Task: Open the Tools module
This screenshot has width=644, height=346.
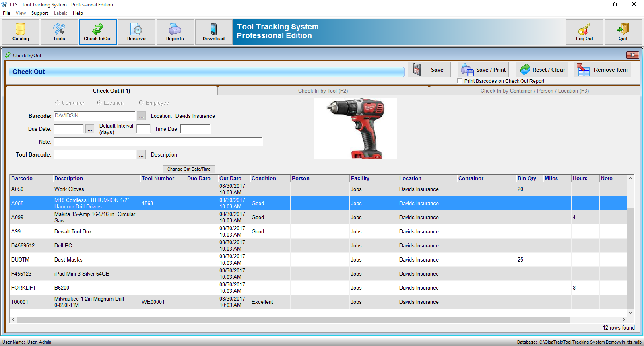Action: [x=59, y=32]
